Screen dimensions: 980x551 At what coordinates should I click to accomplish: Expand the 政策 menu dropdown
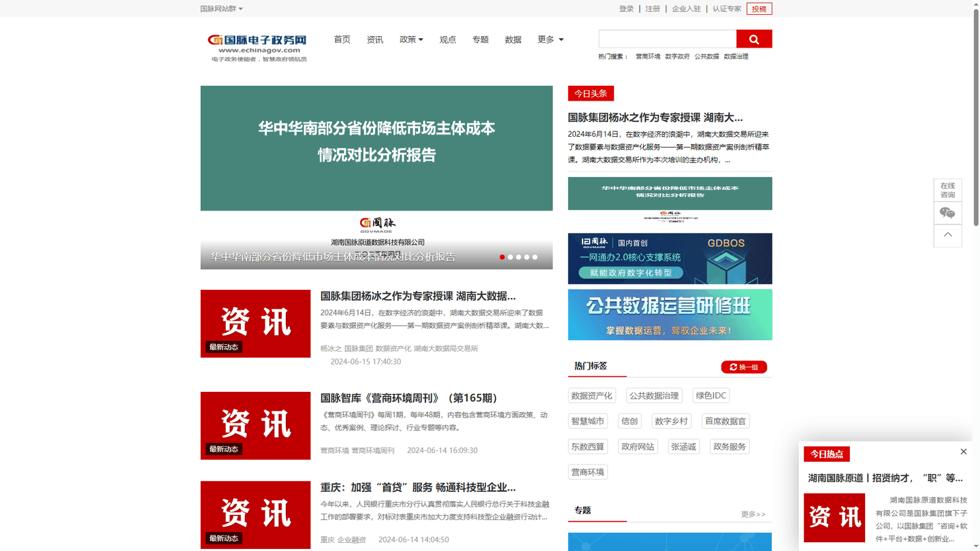411,39
